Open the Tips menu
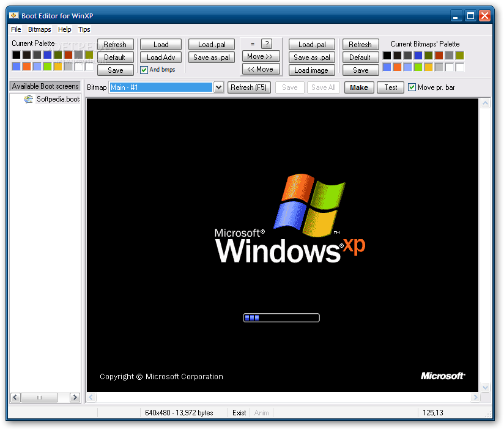 pyautogui.click(x=84, y=29)
